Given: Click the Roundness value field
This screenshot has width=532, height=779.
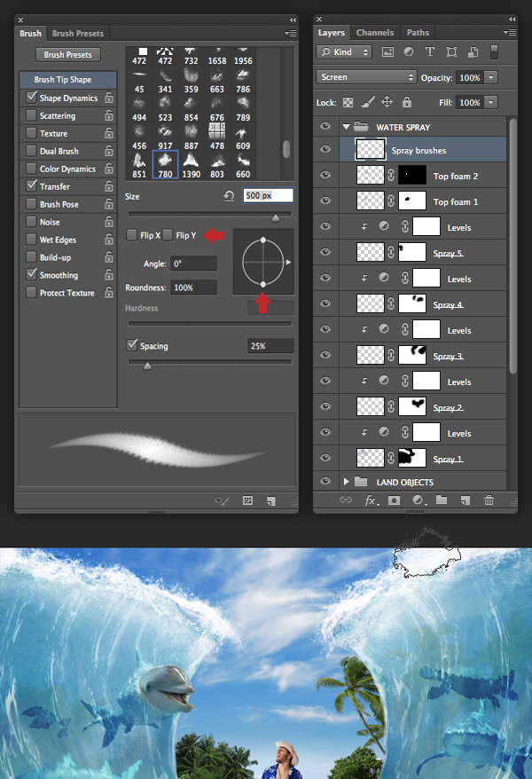Looking at the screenshot, I should tap(193, 287).
